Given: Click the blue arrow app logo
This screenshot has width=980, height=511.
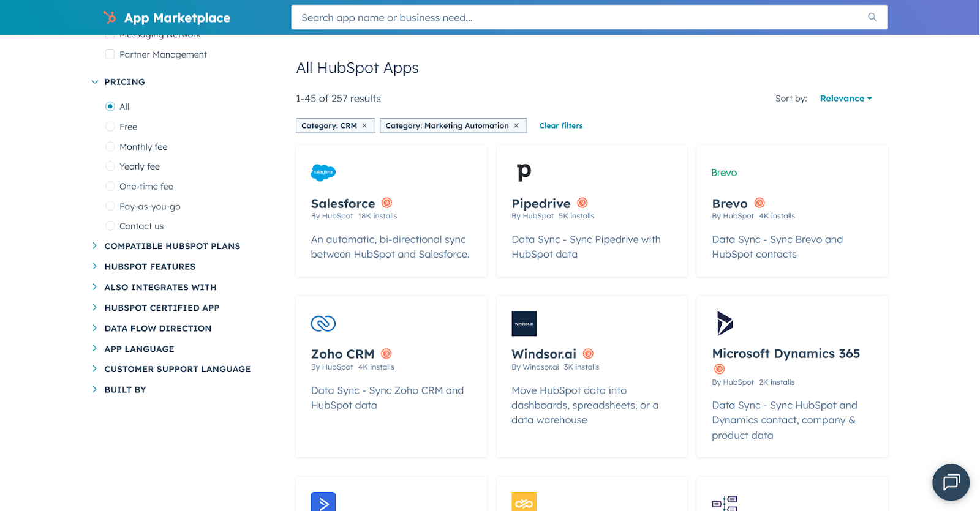Looking at the screenshot, I should click(x=323, y=501).
